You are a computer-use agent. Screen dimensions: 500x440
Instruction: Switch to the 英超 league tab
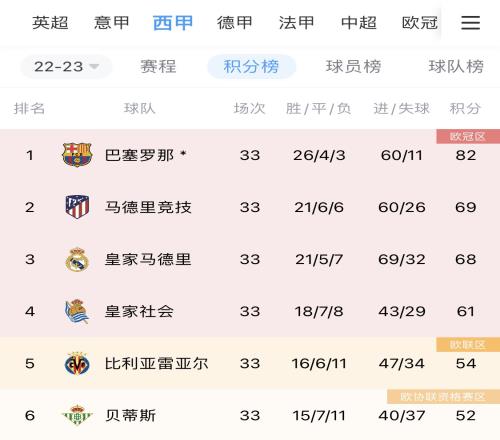coord(50,23)
